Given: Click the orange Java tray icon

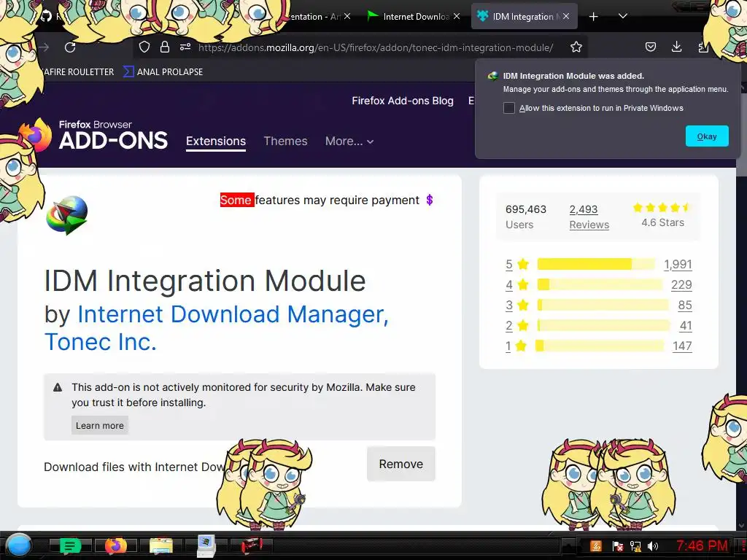Looking at the screenshot, I should coord(596,545).
